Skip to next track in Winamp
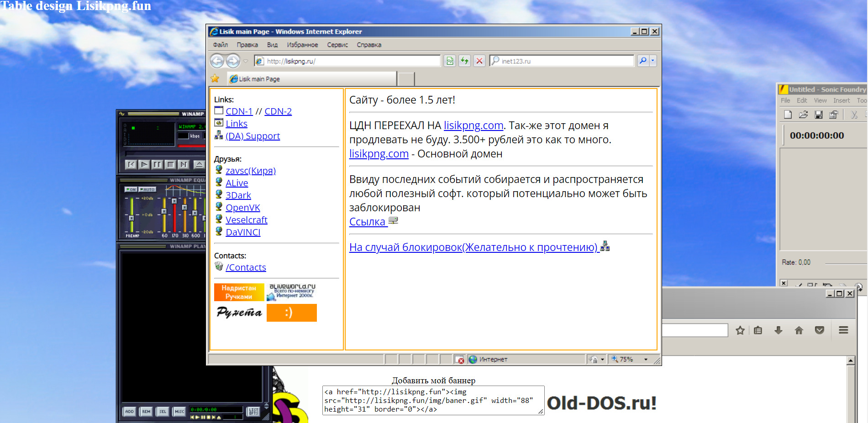 point(184,164)
